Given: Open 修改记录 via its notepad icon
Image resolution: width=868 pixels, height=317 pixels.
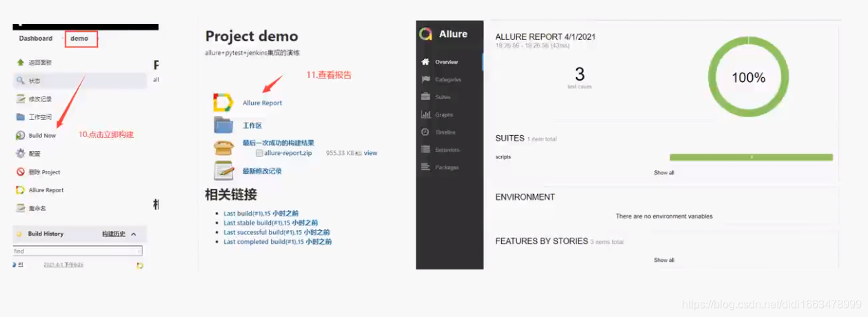Looking at the screenshot, I should (x=21, y=99).
